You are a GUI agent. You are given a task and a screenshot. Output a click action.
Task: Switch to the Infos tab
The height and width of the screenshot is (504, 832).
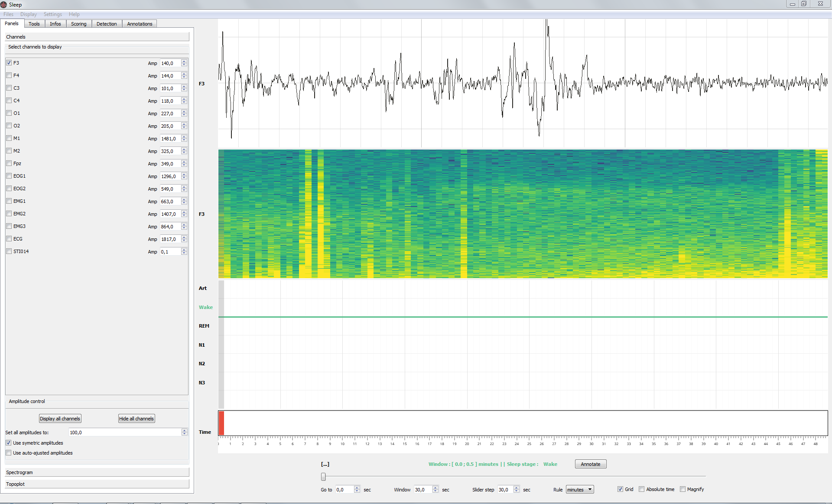coord(55,24)
